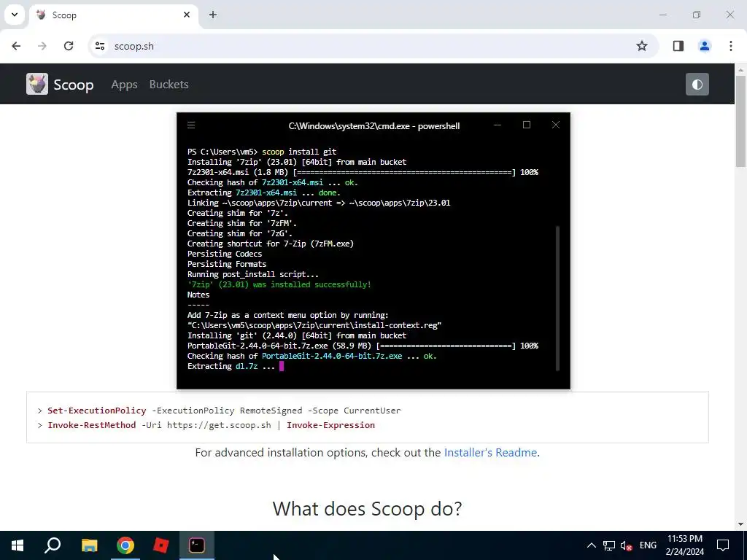The width and height of the screenshot is (747, 560).
Task: Click the Scoop logo icon in header
Action: coord(36,85)
